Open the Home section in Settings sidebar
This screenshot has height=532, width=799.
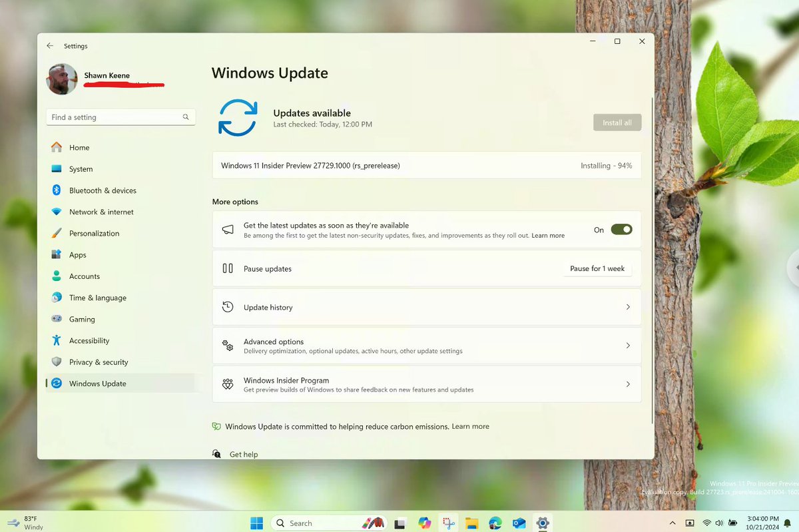point(79,147)
